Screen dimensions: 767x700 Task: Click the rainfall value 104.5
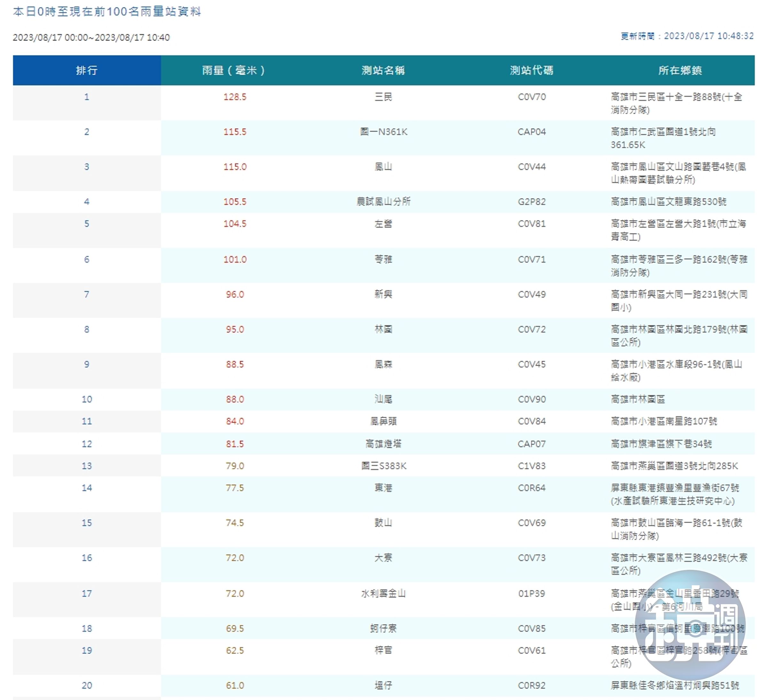[235, 224]
